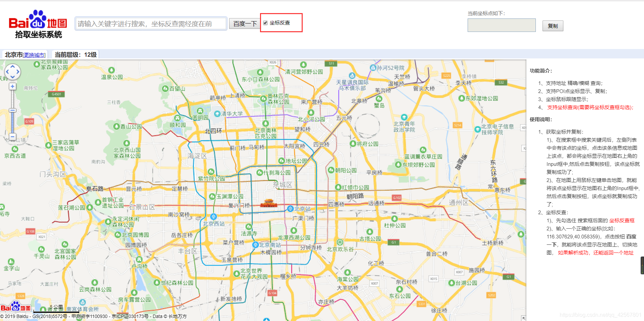
Task: Click the 温泉公园 green park icon
Action: coord(112,70)
